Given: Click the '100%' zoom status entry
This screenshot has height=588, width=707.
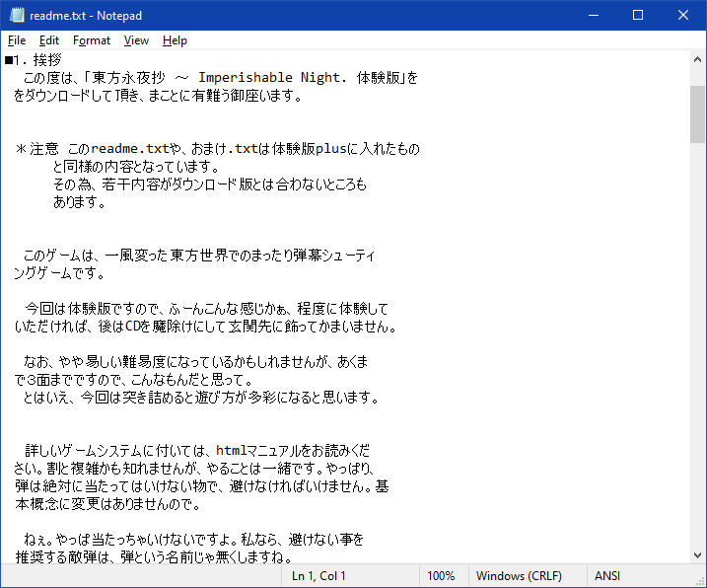Looking at the screenshot, I should point(441,576).
